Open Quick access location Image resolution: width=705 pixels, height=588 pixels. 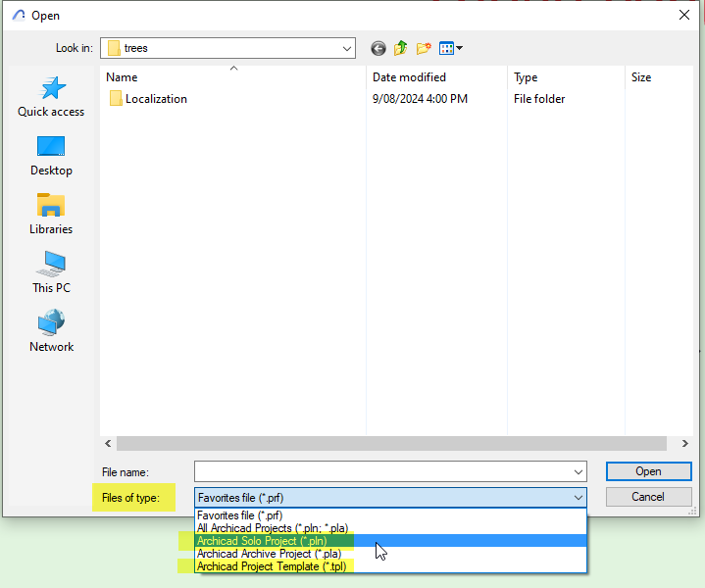coord(51,97)
